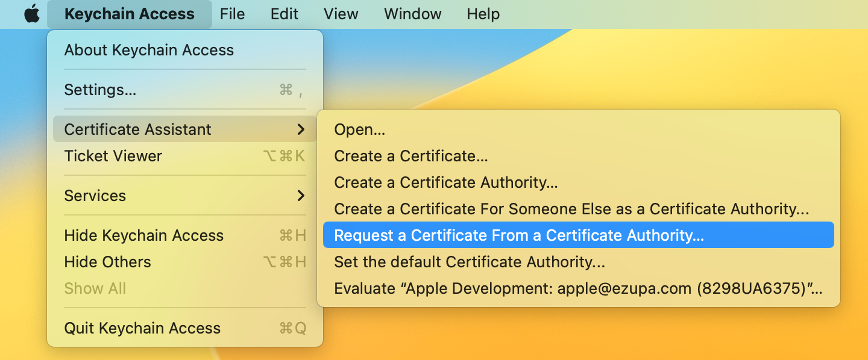Open the Edit menu
This screenshot has width=868, height=360.
tap(285, 14)
